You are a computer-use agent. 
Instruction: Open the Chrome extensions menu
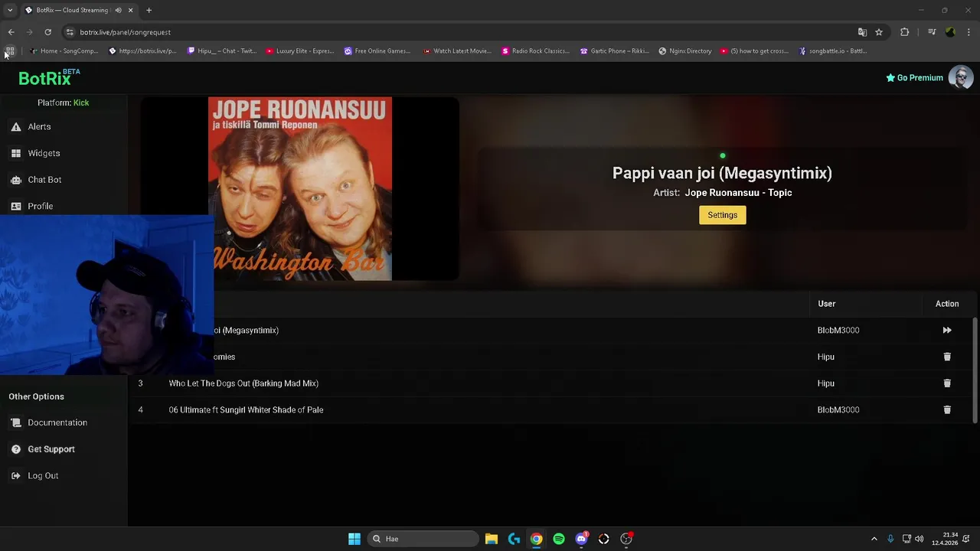905,32
